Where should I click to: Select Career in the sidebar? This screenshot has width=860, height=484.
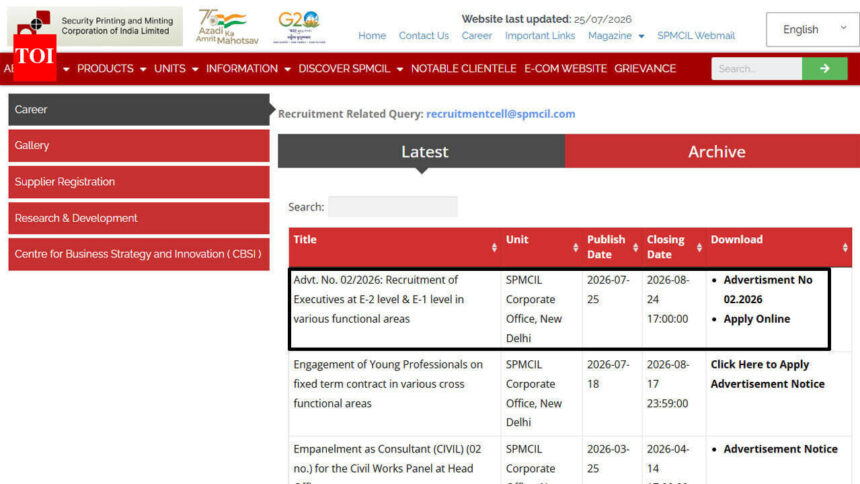[139, 109]
